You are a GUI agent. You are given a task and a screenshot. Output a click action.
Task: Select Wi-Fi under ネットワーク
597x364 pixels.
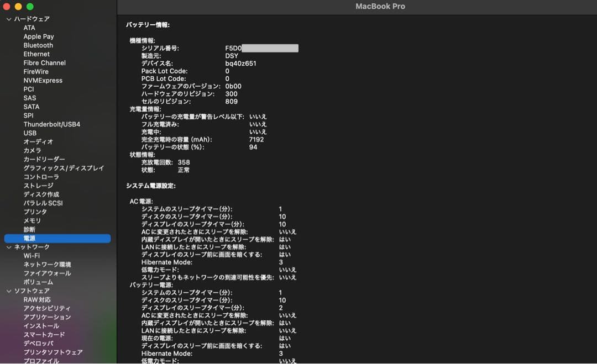(x=34, y=256)
